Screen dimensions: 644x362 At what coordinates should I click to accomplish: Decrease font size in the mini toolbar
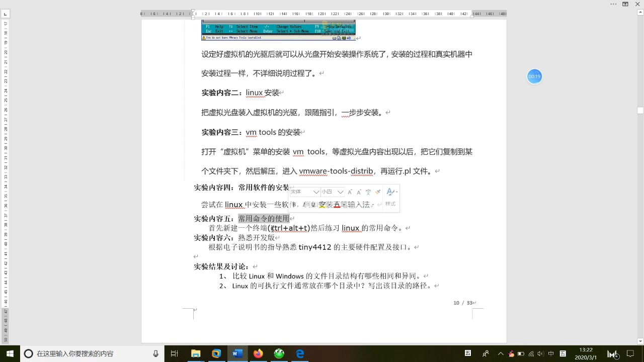(359, 192)
